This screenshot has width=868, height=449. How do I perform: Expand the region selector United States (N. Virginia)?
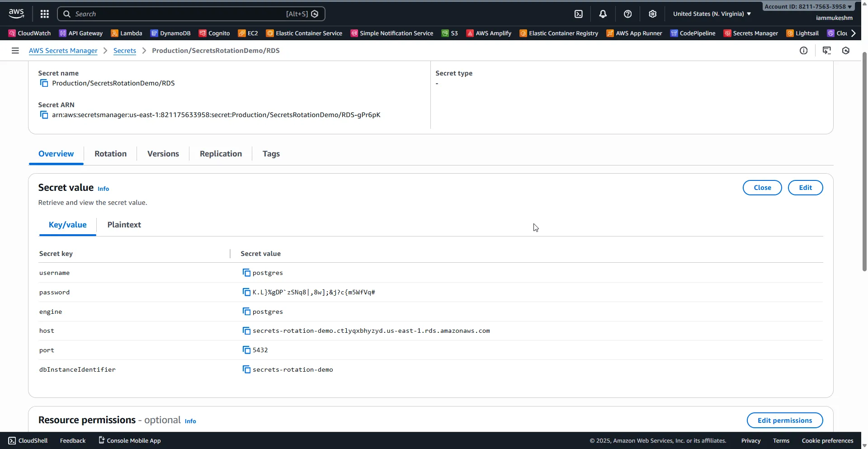712,14
